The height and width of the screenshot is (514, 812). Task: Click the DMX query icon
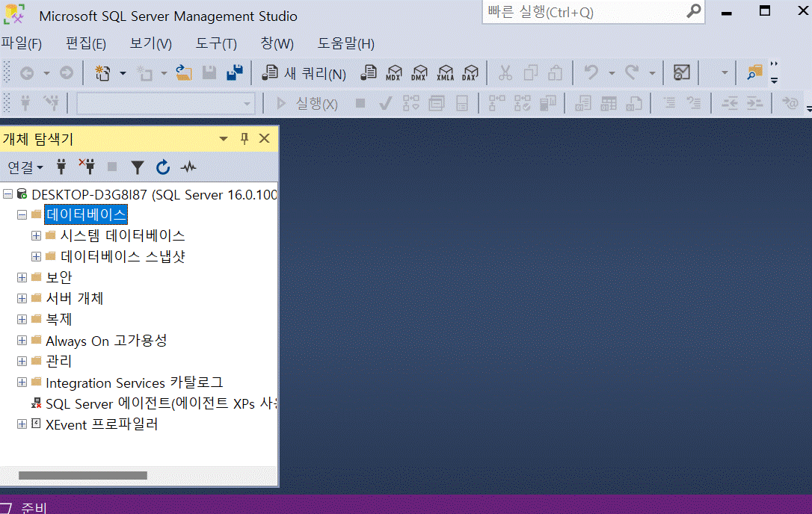pos(419,73)
